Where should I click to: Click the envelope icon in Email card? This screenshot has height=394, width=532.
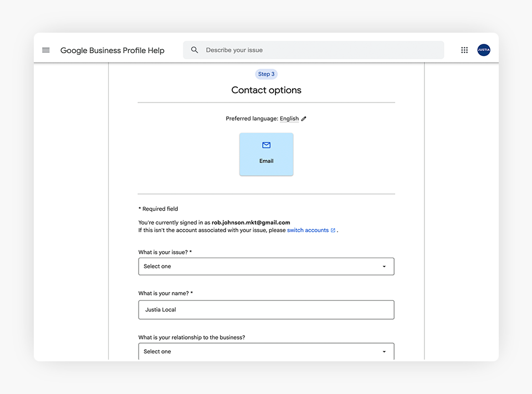[266, 145]
